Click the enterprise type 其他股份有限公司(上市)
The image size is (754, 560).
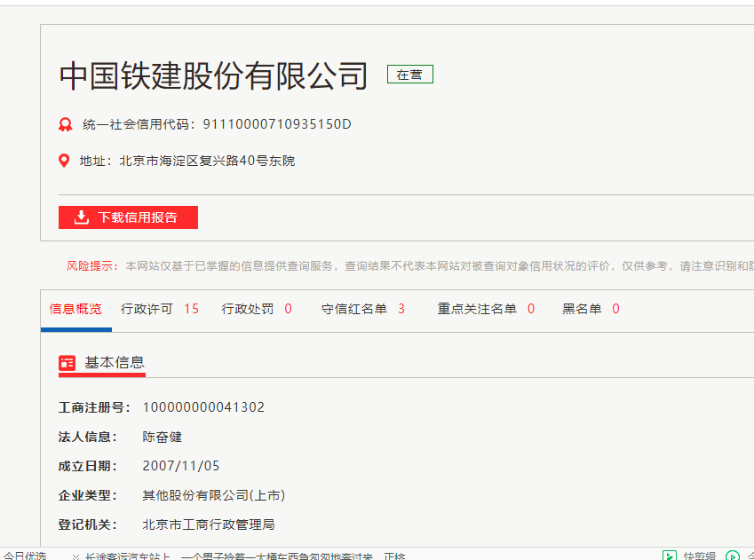213,495
